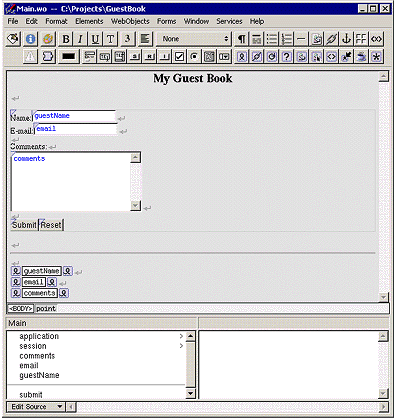The image size is (397, 420).
Task: Click the circular arrow repetition icon
Action: [x=272, y=57]
